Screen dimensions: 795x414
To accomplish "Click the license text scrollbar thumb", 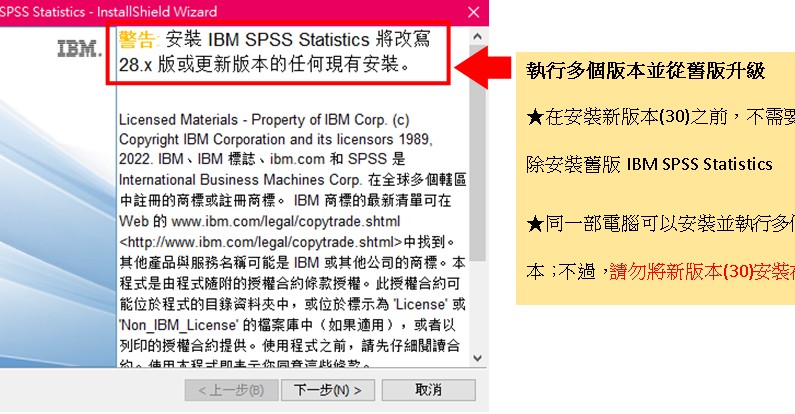I will click(477, 152).
